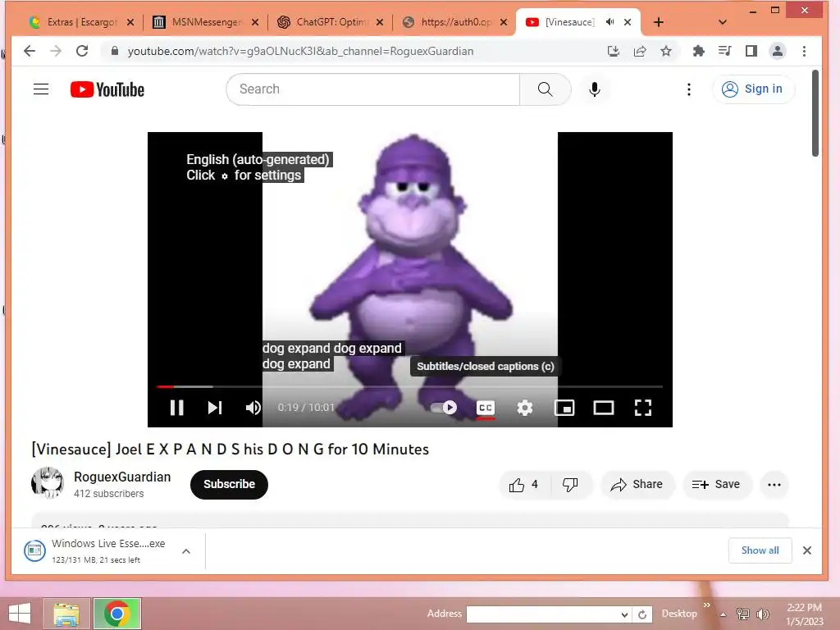Viewport: 840px width, 630px height.
Task: Search with your voice microphone
Action: point(595,89)
